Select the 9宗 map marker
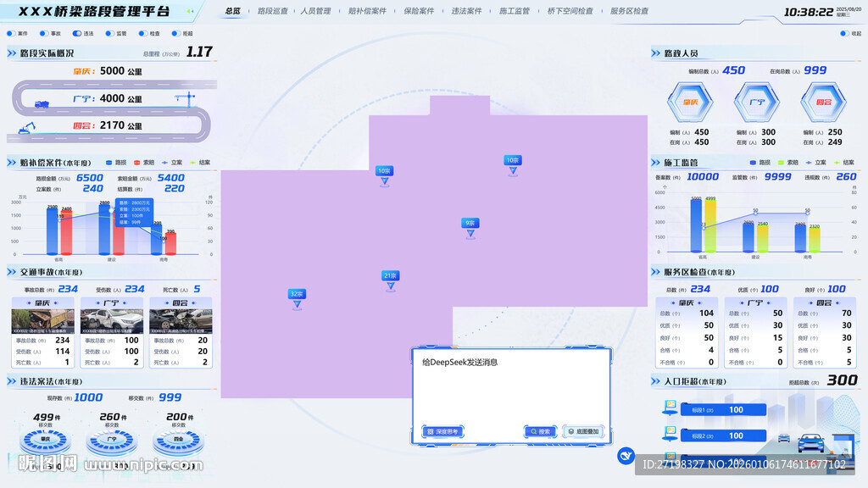Screen dimensions: 868x488 click(x=470, y=227)
